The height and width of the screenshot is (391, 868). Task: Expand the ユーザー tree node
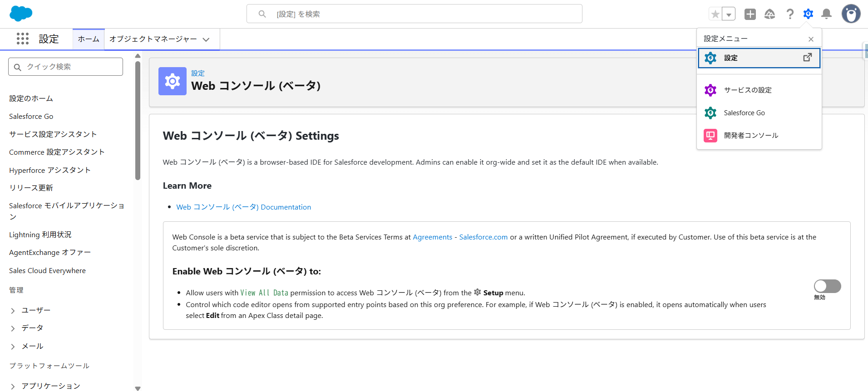[x=13, y=311]
